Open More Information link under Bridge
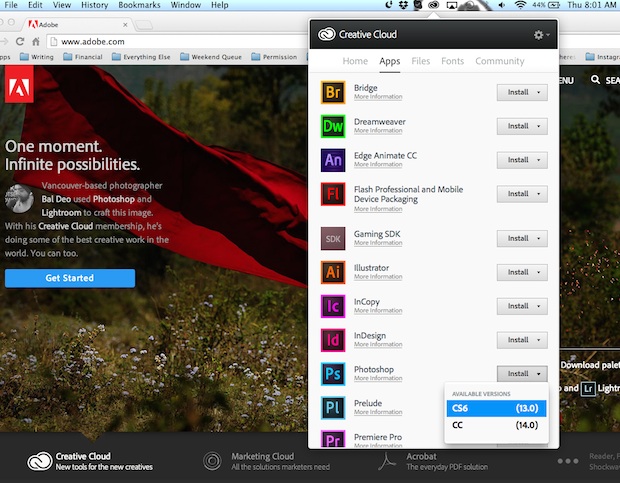The height and width of the screenshot is (483, 620). pyautogui.click(x=378, y=97)
